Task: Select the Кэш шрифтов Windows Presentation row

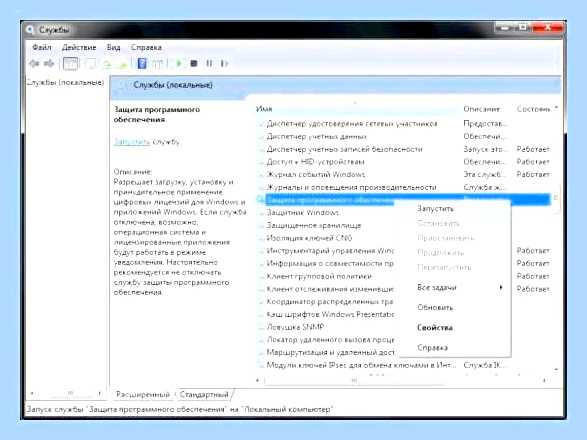Action: click(330, 314)
